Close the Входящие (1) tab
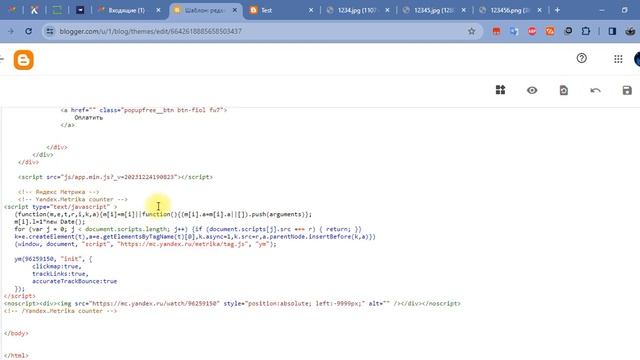Viewport: 640px width, 360px height. tap(158, 10)
